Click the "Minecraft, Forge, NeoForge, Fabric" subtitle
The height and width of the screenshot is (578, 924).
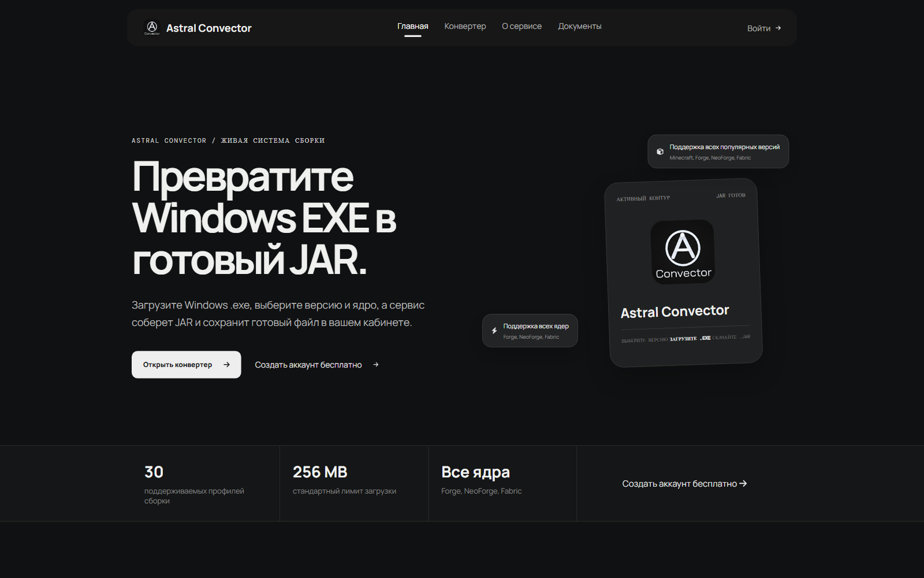(710, 158)
